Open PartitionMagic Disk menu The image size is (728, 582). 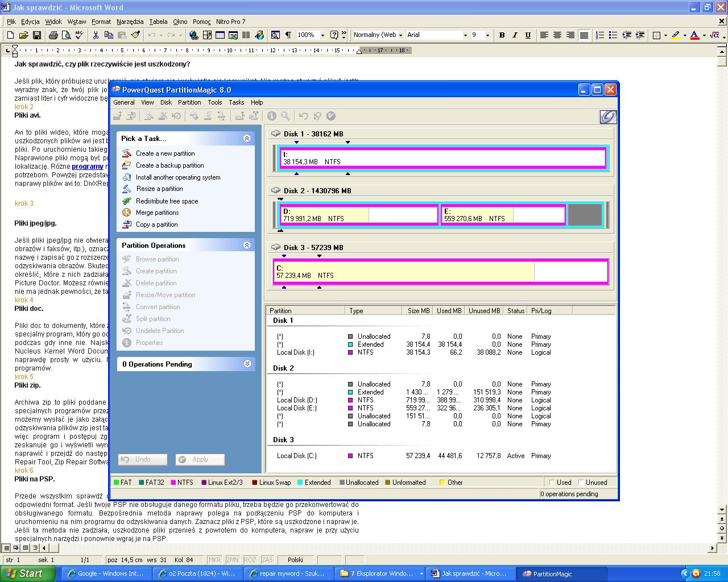point(166,102)
